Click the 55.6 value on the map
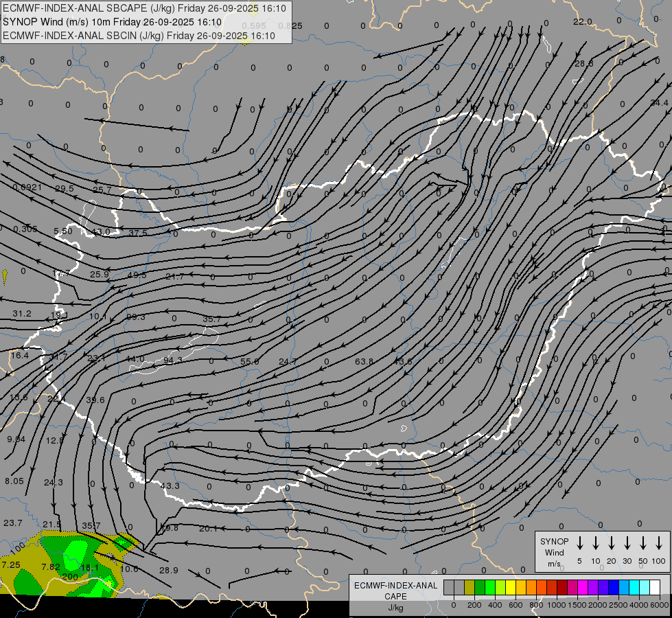This screenshot has height=618, width=672. point(249,362)
